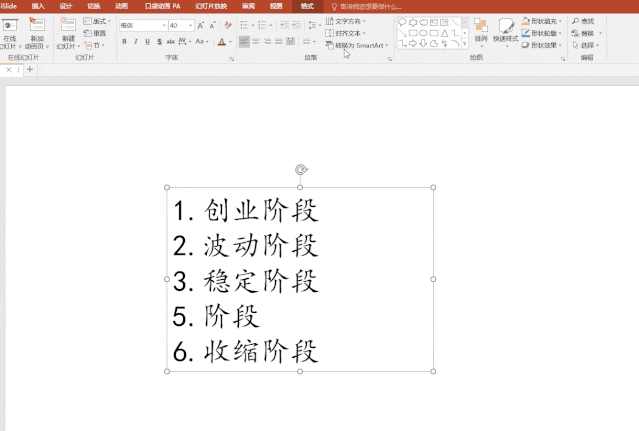The height and width of the screenshot is (431, 639).
Task: Click the clear formatting eraser icon
Action: (x=228, y=25)
